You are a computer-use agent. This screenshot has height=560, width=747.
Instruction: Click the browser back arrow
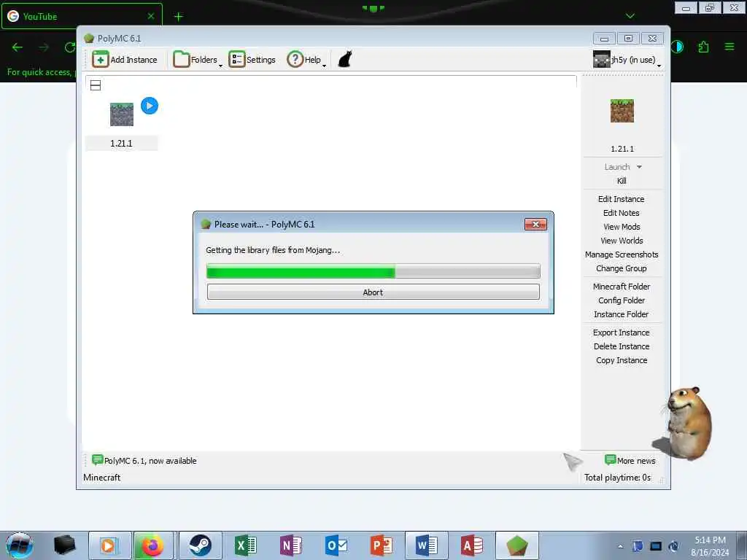18,47
